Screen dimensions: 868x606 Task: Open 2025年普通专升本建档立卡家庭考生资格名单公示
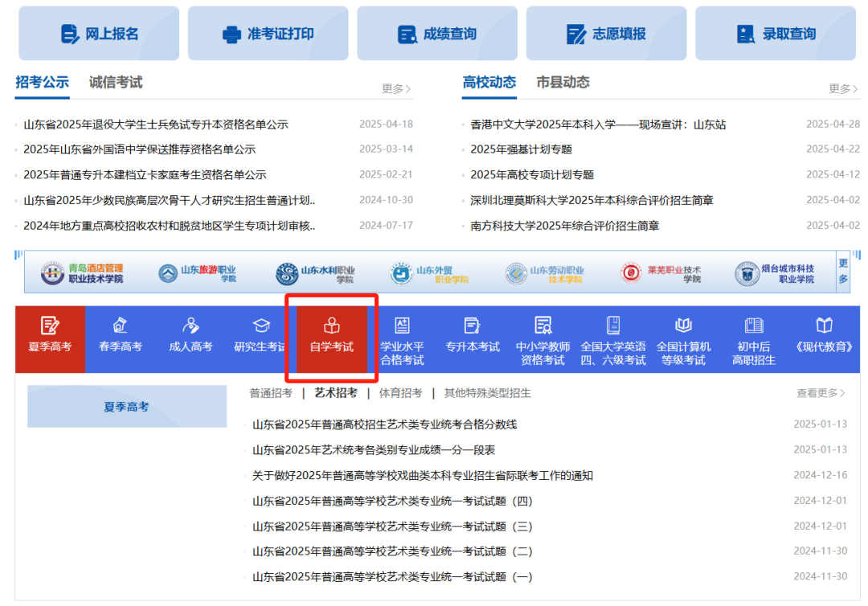coord(145,175)
